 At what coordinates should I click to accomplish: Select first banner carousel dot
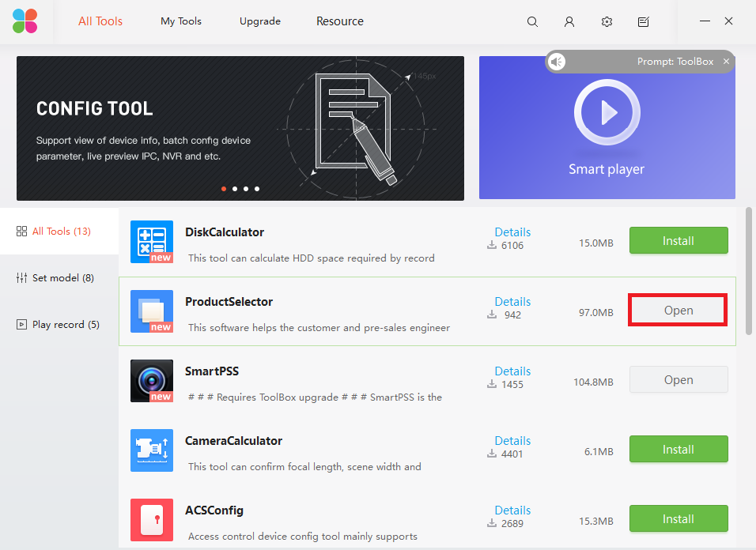[x=224, y=189]
